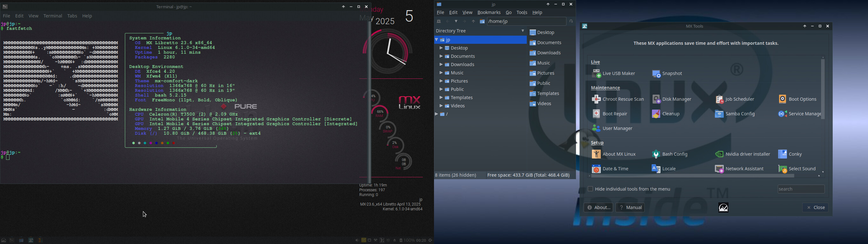Click the volume icon in system tray
Screen dimensions: 868x244
[x=356, y=240]
